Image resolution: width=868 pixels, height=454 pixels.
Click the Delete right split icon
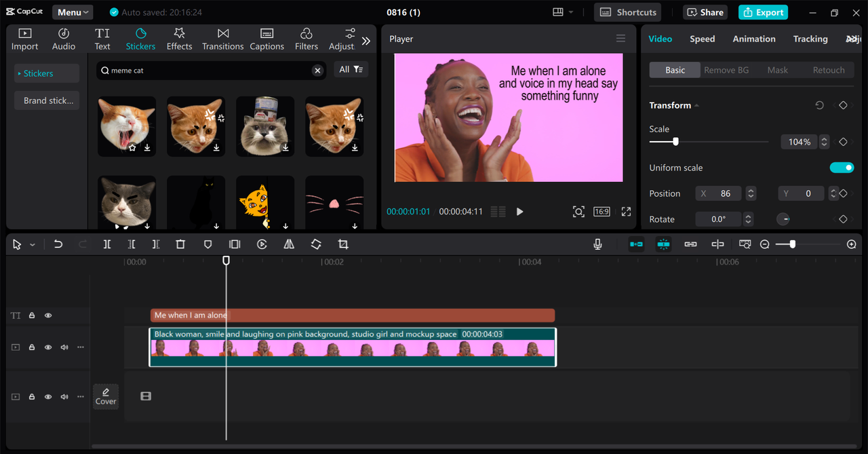(156, 244)
